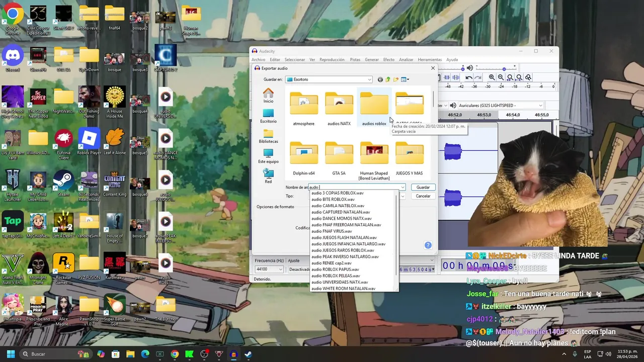This screenshot has width=644, height=362.
Task: Click the Fit project to width zoom icon
Action: (x=519, y=77)
